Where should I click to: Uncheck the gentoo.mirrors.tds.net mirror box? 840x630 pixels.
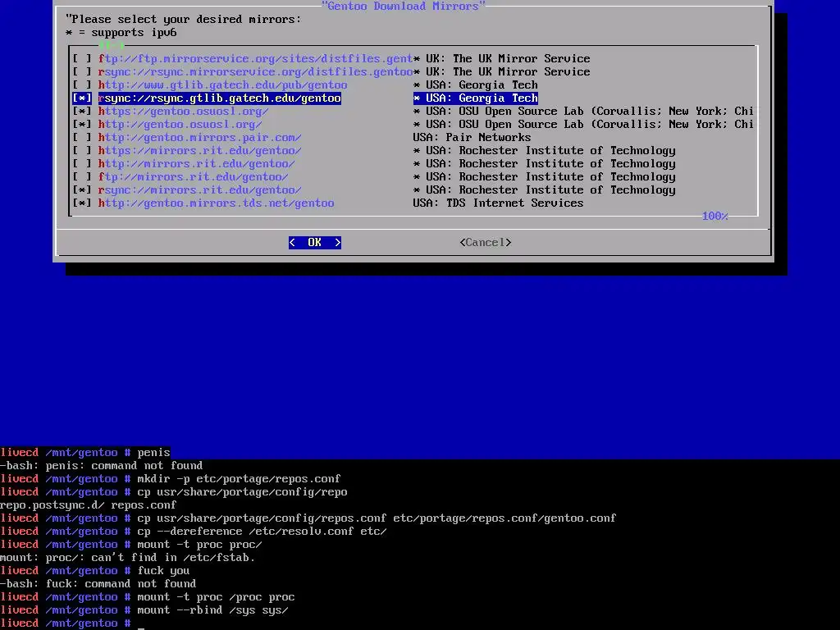tap(82, 203)
